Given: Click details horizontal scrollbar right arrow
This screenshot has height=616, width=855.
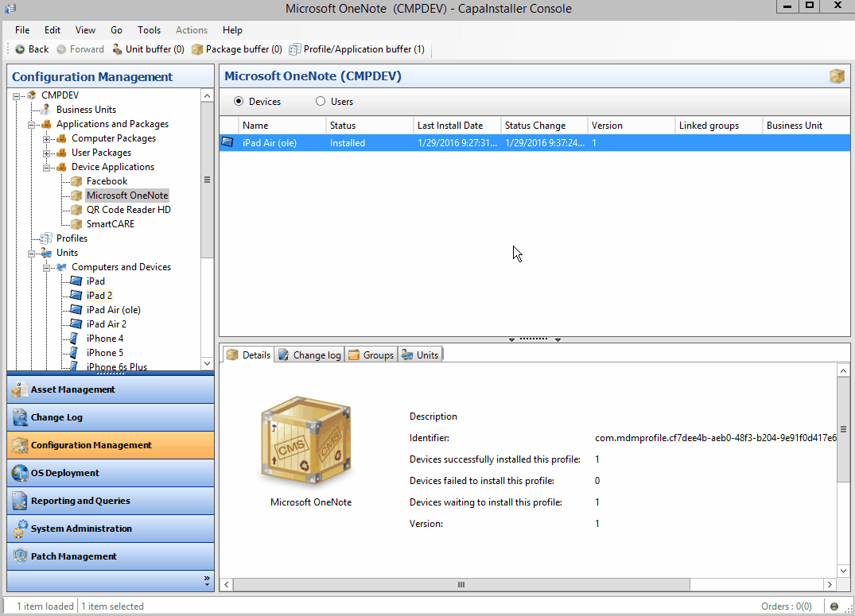Looking at the screenshot, I should click(x=830, y=584).
